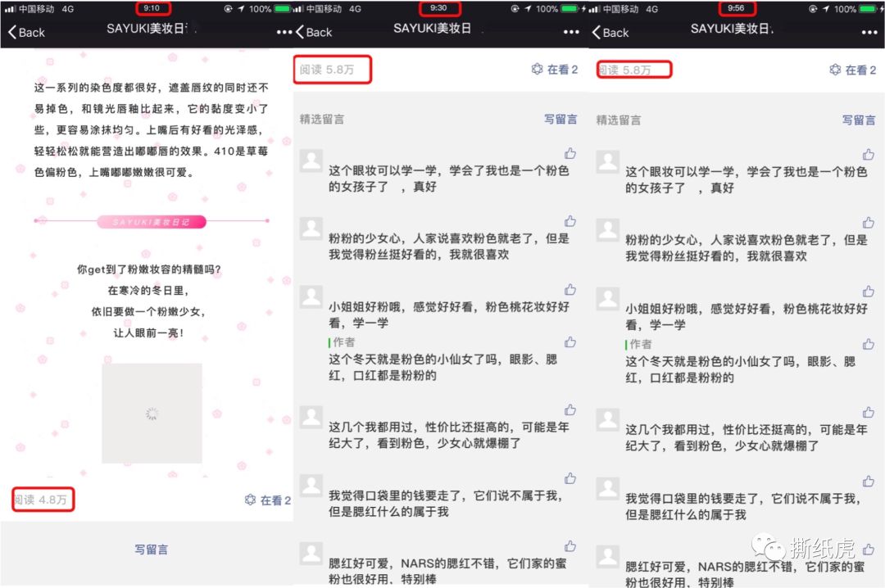Go Back from the 9:56 screen

[609, 32]
